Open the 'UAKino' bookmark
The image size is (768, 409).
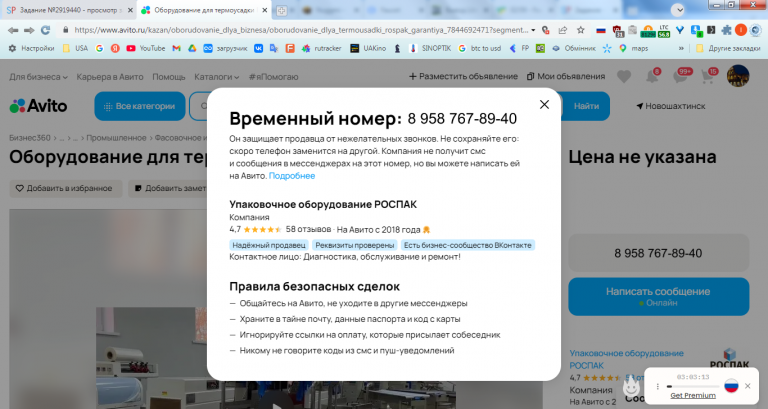(x=368, y=48)
